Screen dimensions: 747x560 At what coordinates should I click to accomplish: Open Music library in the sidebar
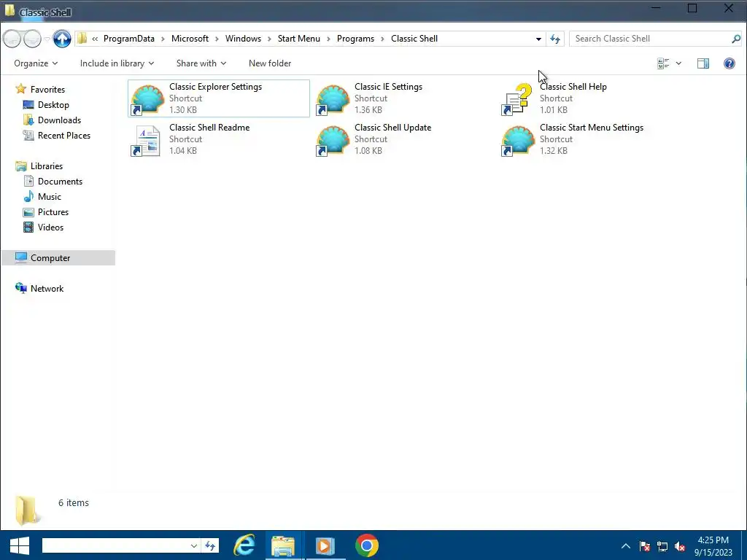[x=50, y=197]
